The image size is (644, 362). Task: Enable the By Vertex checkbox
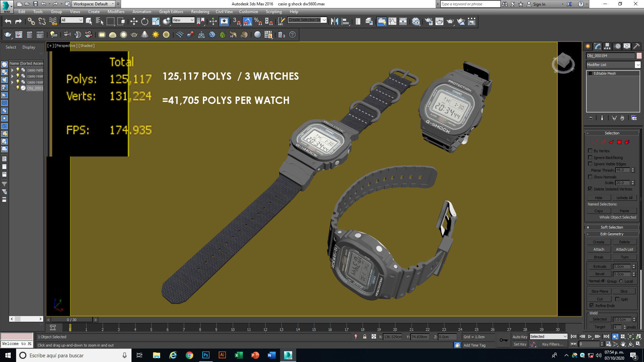point(590,151)
